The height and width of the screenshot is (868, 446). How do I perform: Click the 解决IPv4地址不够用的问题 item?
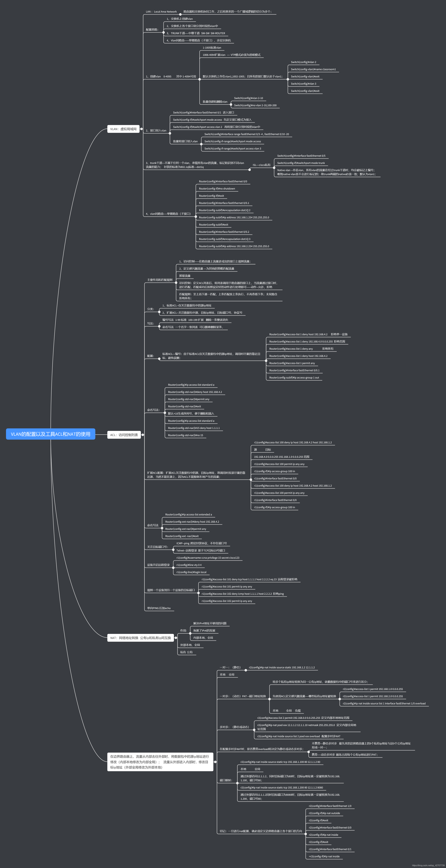point(210,623)
